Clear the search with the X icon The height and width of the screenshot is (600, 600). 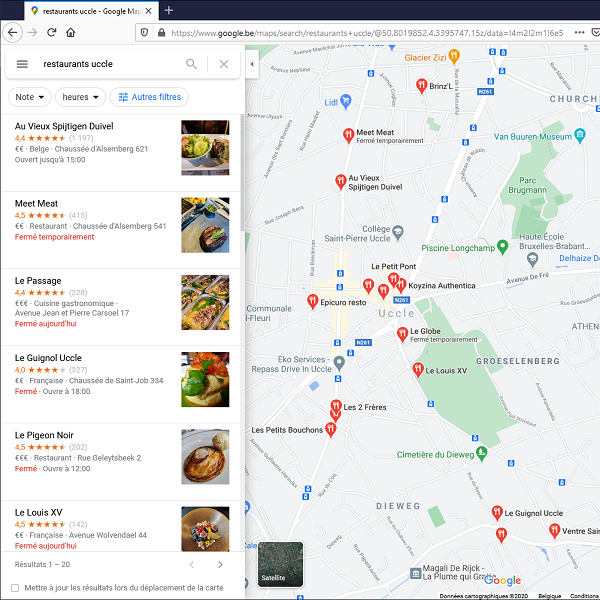[224, 64]
